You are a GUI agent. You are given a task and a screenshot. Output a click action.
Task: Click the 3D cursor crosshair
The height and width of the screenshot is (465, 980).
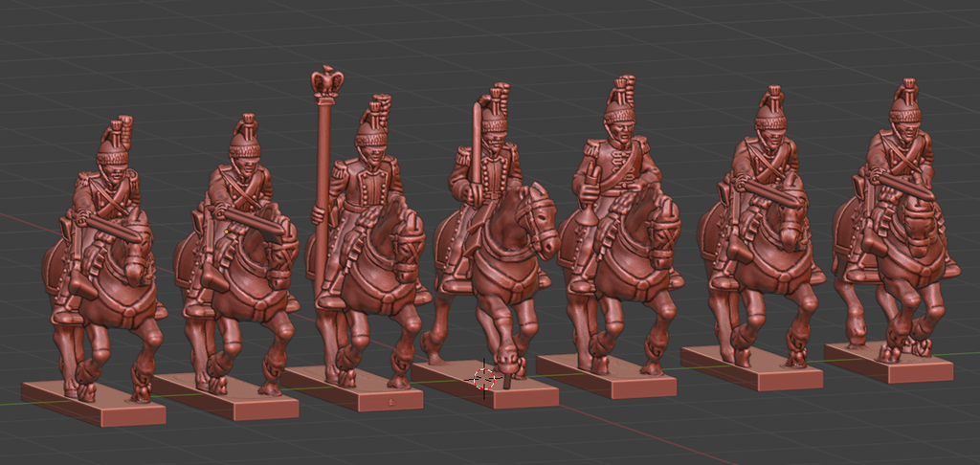click(484, 377)
